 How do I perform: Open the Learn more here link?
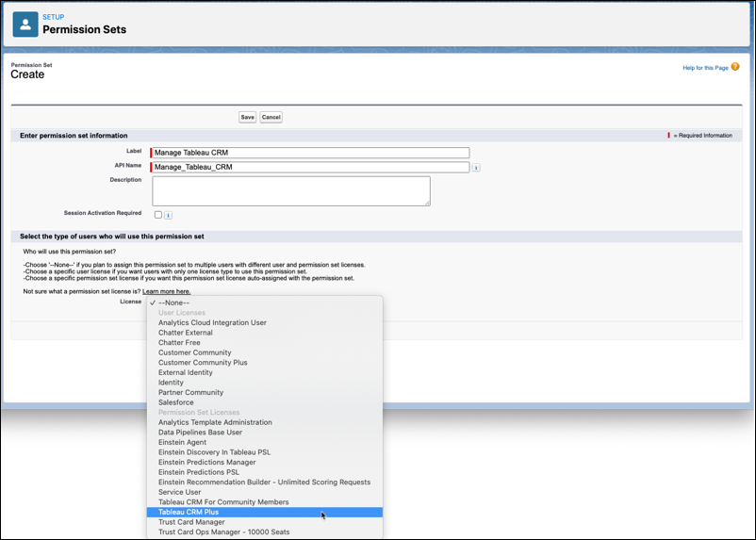coord(166,292)
